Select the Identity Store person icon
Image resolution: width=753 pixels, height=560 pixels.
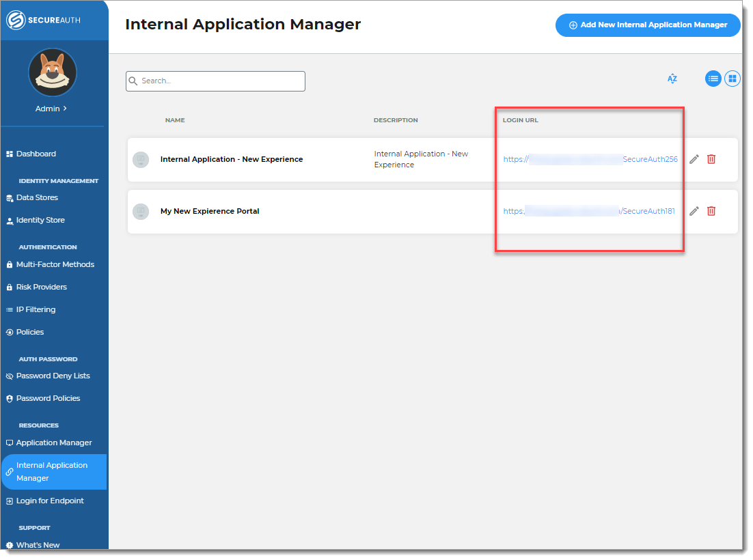coord(9,220)
